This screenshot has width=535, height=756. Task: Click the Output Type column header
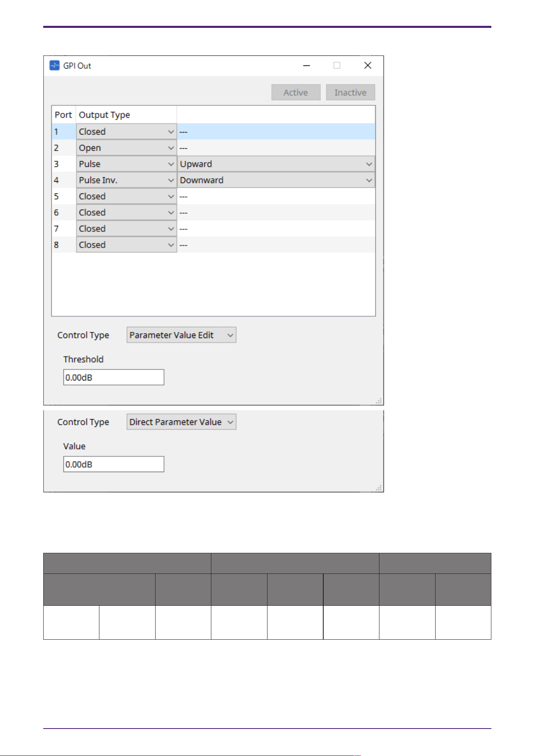pos(126,115)
